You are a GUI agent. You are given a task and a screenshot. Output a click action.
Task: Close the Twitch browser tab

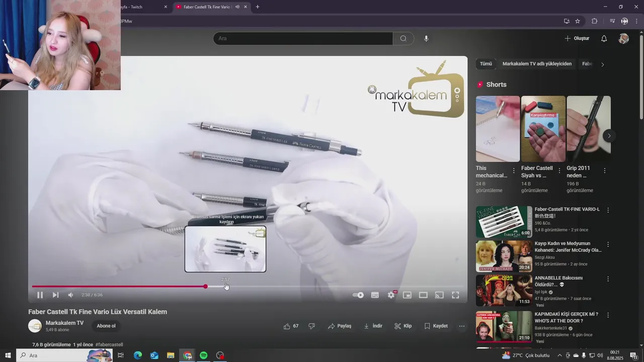point(166,7)
